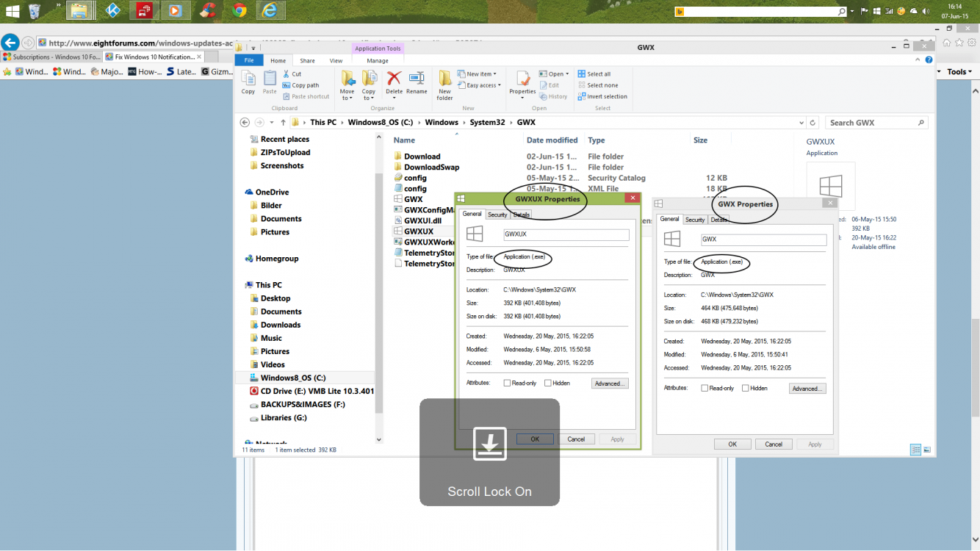Tick Hidden in GWX Properties
The height and width of the screenshot is (551, 980).
(745, 388)
